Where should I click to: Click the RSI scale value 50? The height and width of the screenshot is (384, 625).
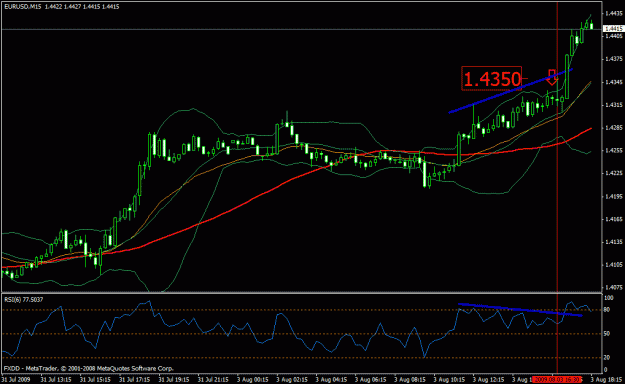(607, 334)
